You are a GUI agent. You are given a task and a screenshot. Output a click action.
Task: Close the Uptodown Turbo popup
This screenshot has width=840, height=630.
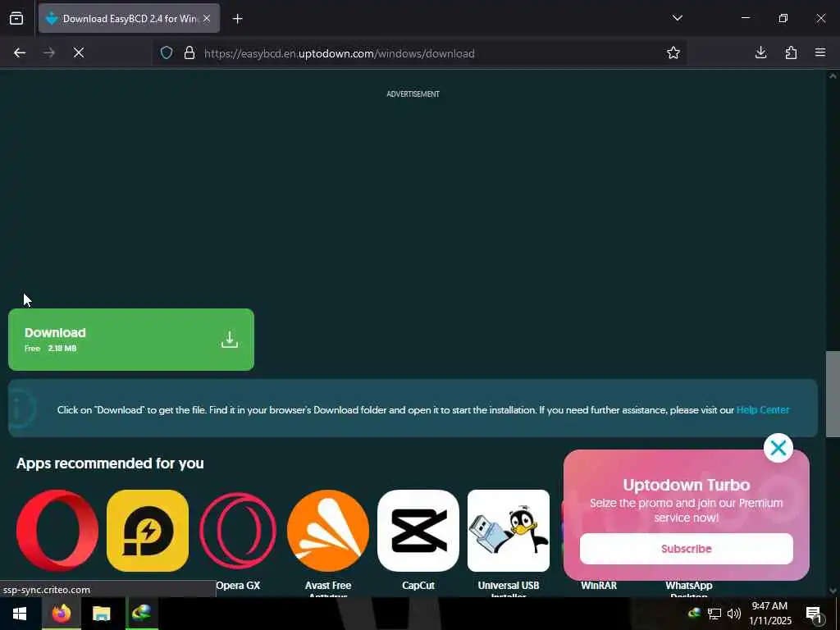pos(778,448)
